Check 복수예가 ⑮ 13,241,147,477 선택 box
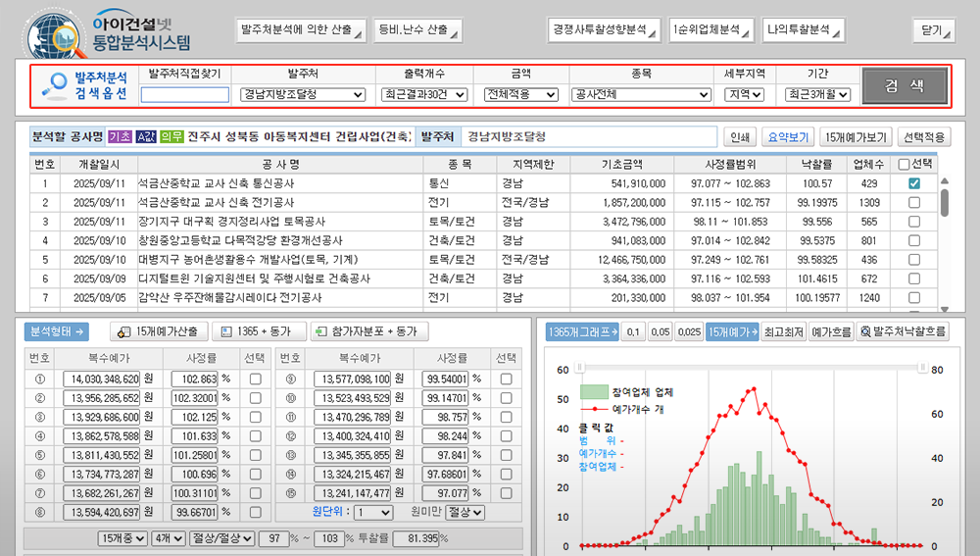The image size is (980, 556). pos(506,493)
